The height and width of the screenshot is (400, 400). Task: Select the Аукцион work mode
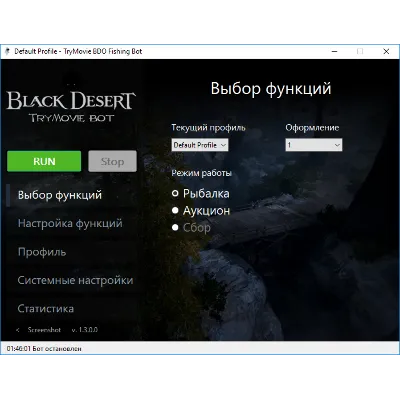tap(201, 211)
